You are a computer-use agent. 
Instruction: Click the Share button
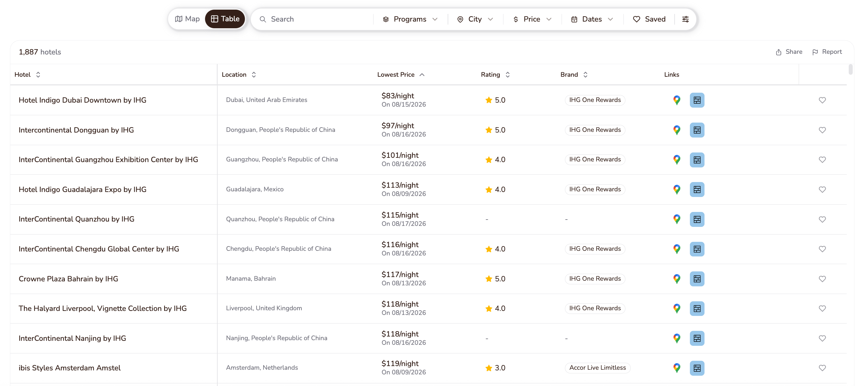click(789, 52)
